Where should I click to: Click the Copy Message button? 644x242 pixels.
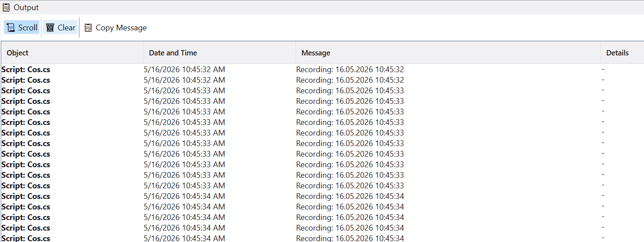pyautogui.click(x=115, y=27)
